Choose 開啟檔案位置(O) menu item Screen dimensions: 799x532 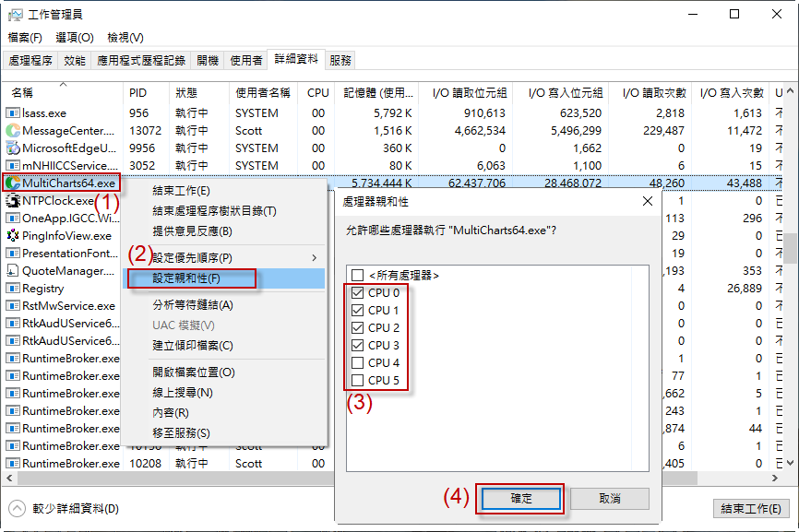(x=224, y=372)
